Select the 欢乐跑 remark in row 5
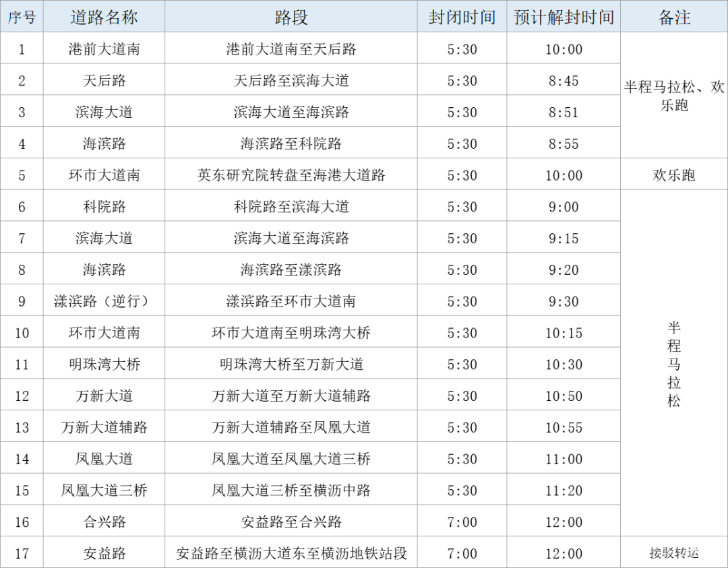Screen dimensions: 728x568 coord(674,175)
